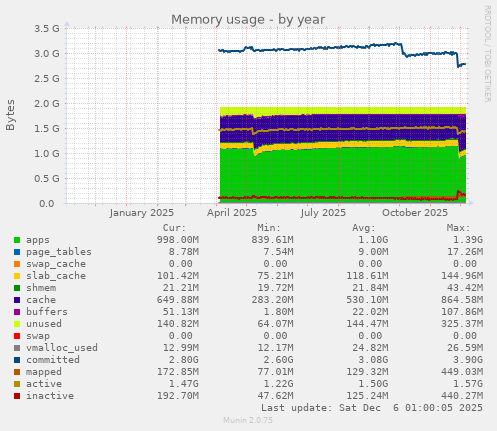The width and height of the screenshot is (497, 431).
Task: Click the yellow slab_cache legend swatch
Action: tap(17, 276)
